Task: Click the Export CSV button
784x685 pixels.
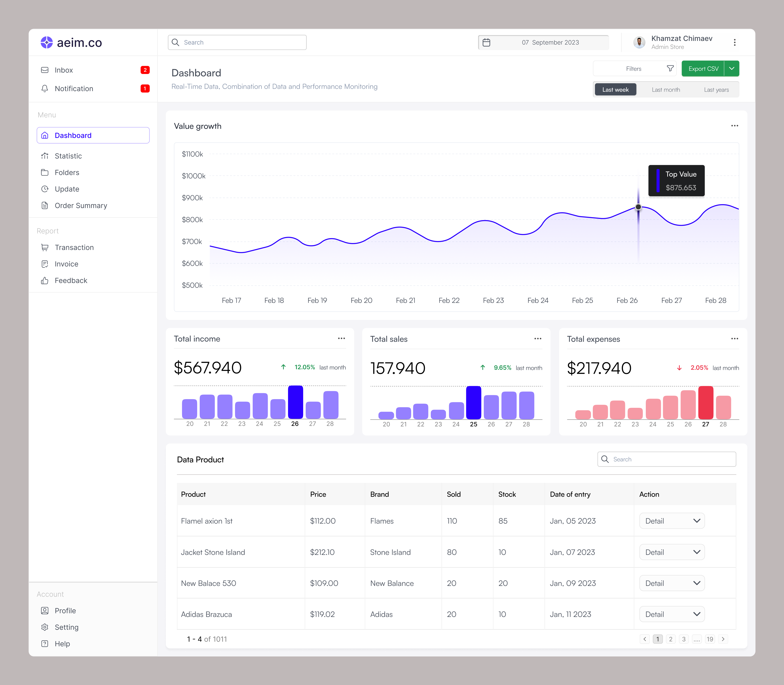Action: [703, 68]
